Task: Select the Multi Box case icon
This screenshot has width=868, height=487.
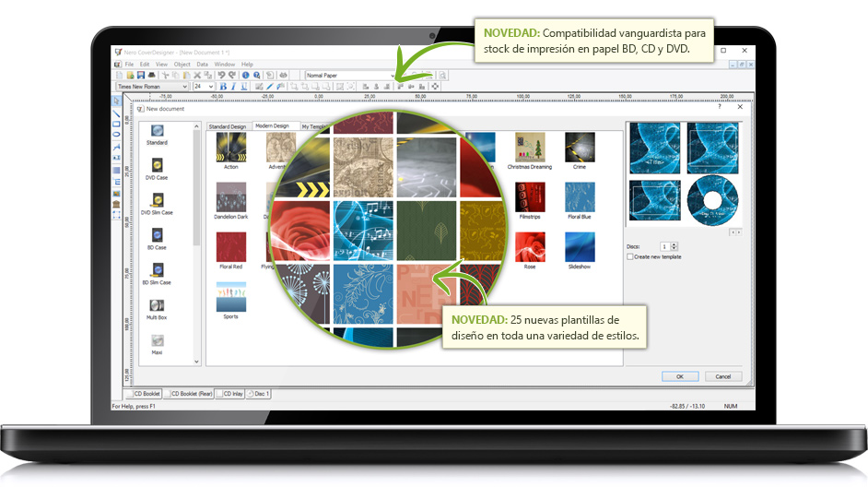Action: click(157, 305)
